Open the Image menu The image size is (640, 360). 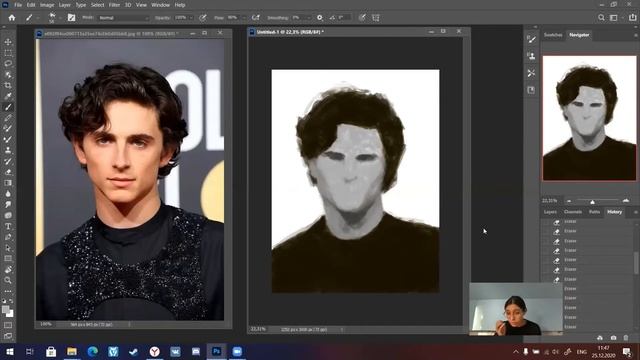click(47, 5)
